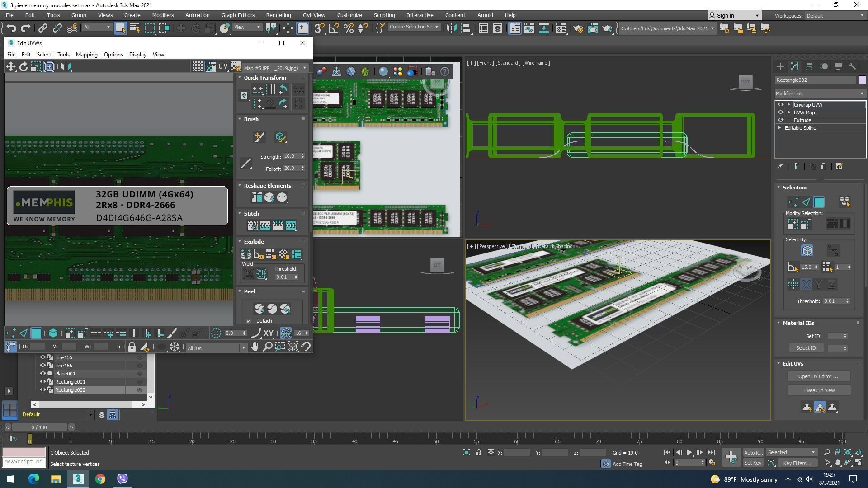Open the Utilities tab in command panel

coord(853,66)
